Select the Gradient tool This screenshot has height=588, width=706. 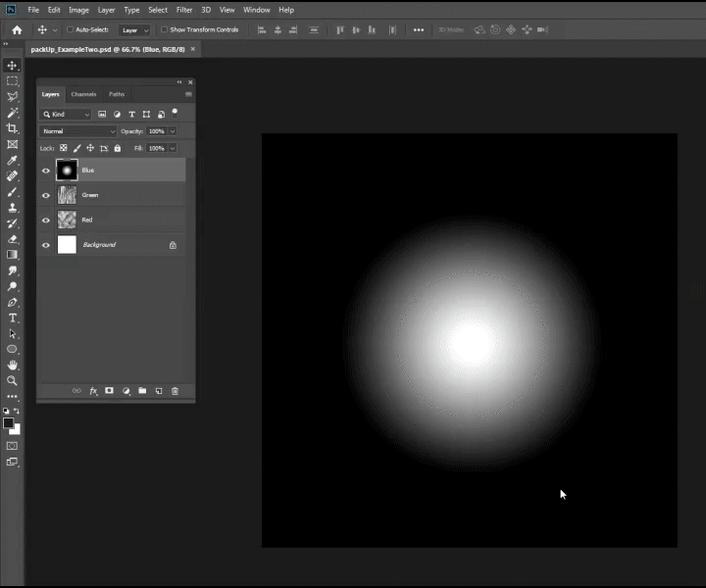(12, 254)
